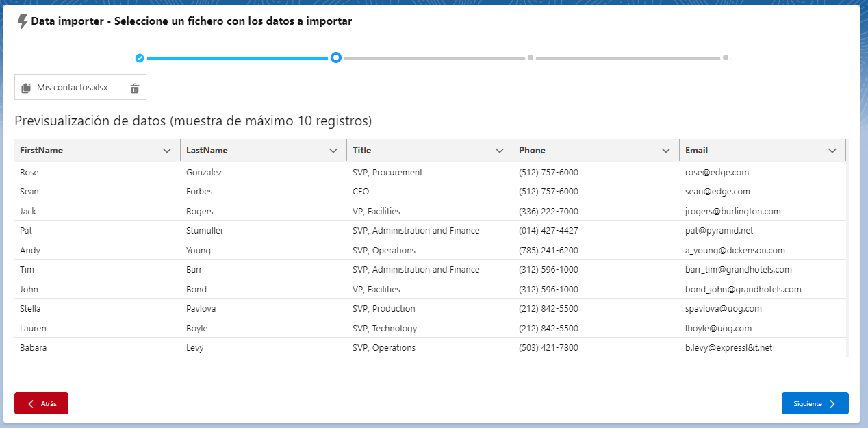Click the (014) 427-4427 phone cell
This screenshot has width=868, height=428.
click(x=596, y=231)
